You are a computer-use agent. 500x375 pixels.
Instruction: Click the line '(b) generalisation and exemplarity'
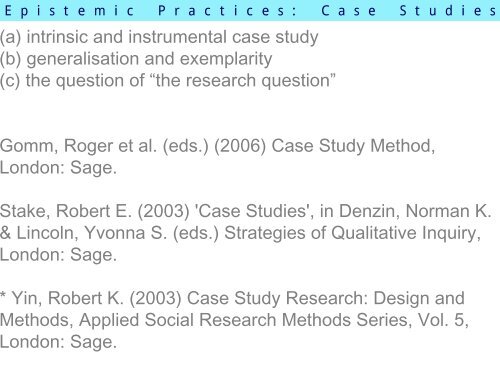(x=136, y=59)
